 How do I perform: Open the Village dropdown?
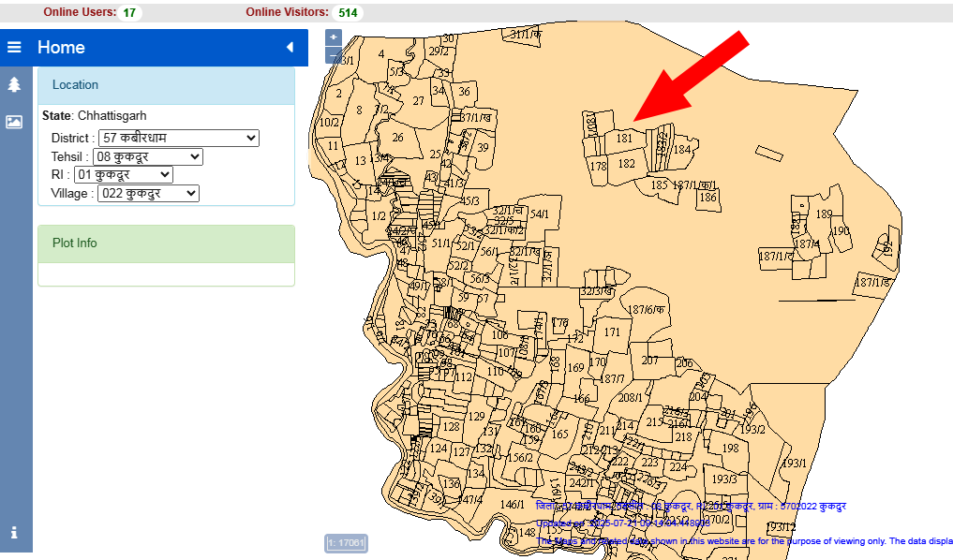point(148,193)
